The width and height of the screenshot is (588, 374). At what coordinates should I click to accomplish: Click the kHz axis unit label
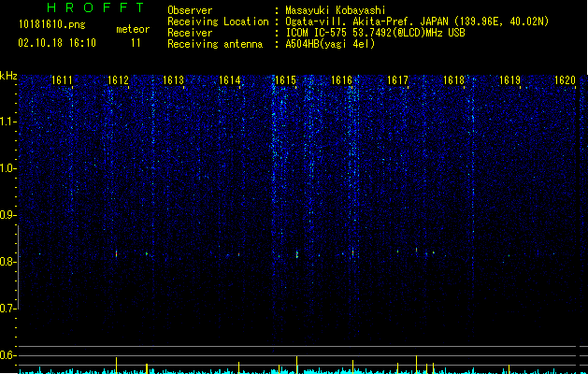pyautogui.click(x=8, y=76)
